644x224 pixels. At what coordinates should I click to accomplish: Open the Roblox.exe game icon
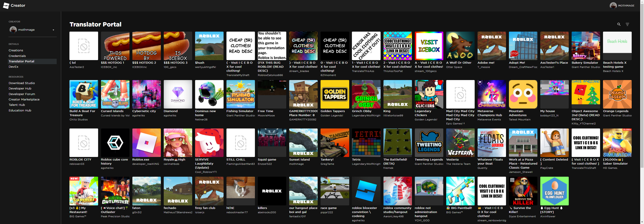click(146, 143)
